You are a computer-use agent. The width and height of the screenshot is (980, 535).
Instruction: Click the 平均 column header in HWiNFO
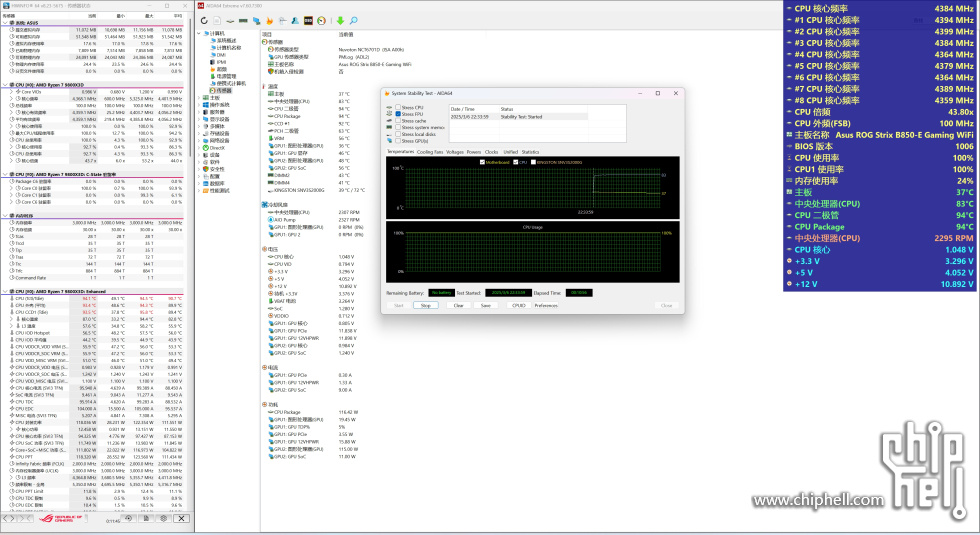178,16
